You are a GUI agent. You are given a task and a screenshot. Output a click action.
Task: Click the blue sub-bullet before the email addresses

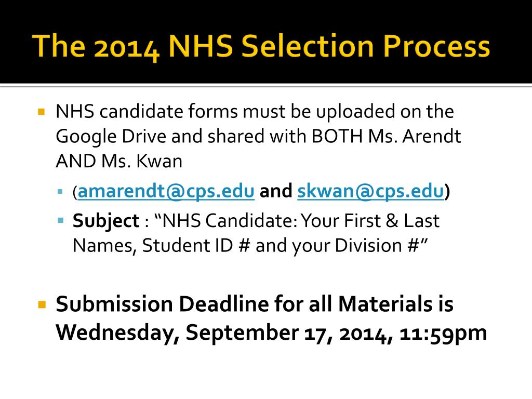(60, 192)
